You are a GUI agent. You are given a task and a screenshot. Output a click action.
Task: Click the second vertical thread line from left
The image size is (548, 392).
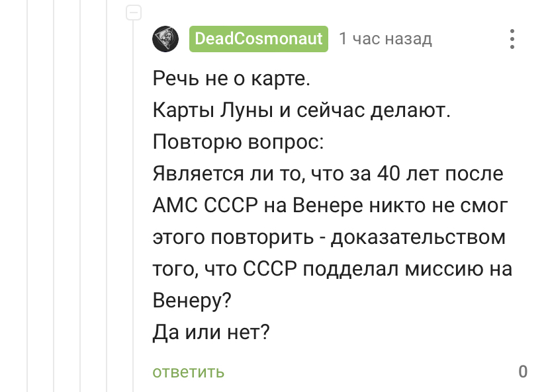[x=54, y=198]
